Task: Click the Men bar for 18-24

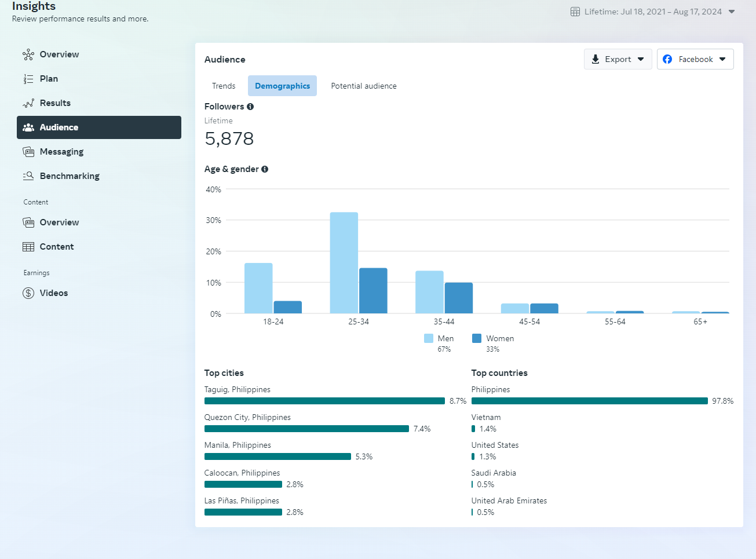Action: coord(258,288)
